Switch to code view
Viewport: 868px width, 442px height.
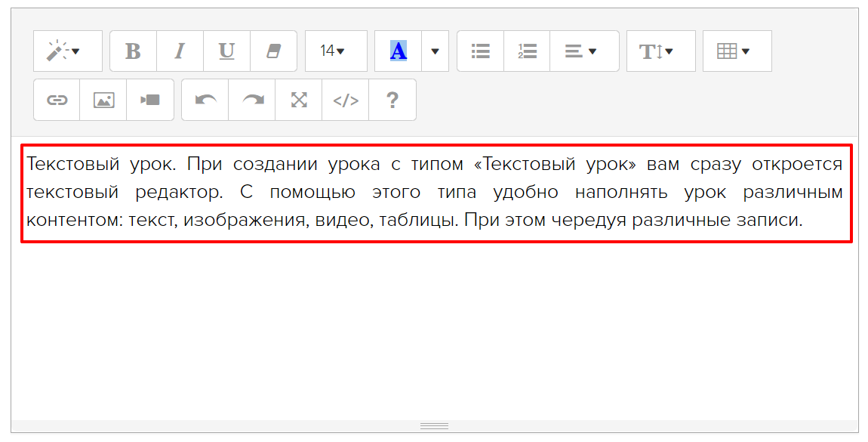tap(346, 100)
